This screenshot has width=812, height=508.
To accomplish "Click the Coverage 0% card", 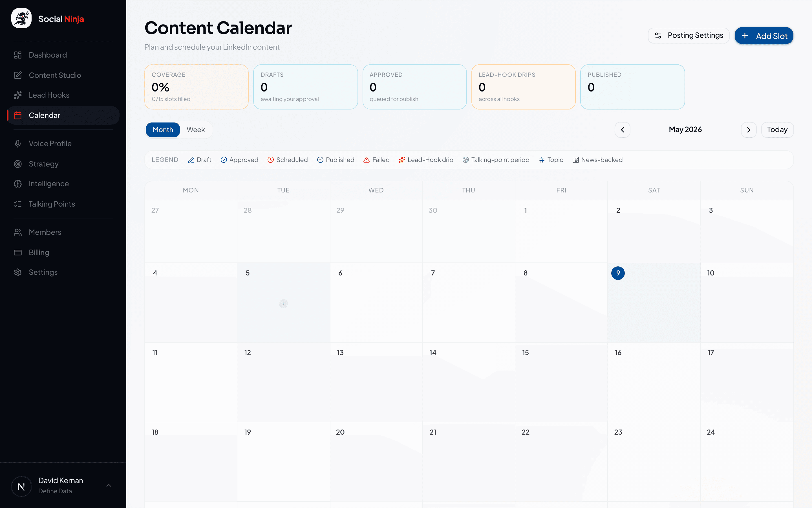I will tap(196, 87).
